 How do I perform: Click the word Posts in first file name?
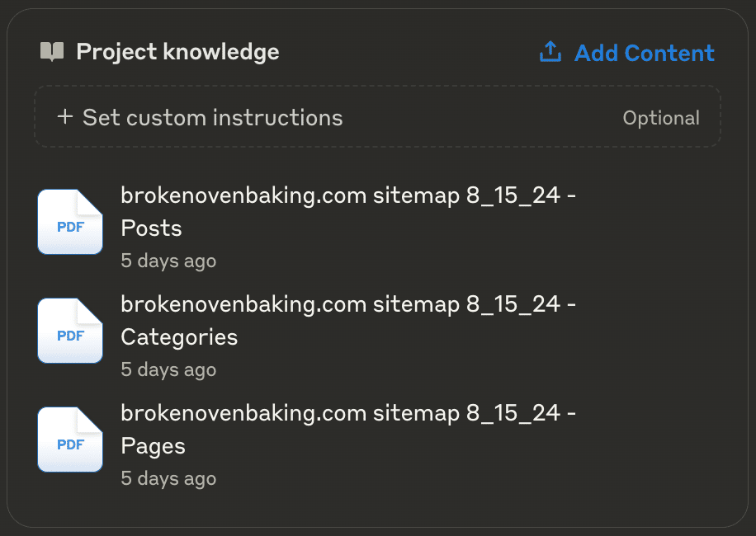click(151, 228)
